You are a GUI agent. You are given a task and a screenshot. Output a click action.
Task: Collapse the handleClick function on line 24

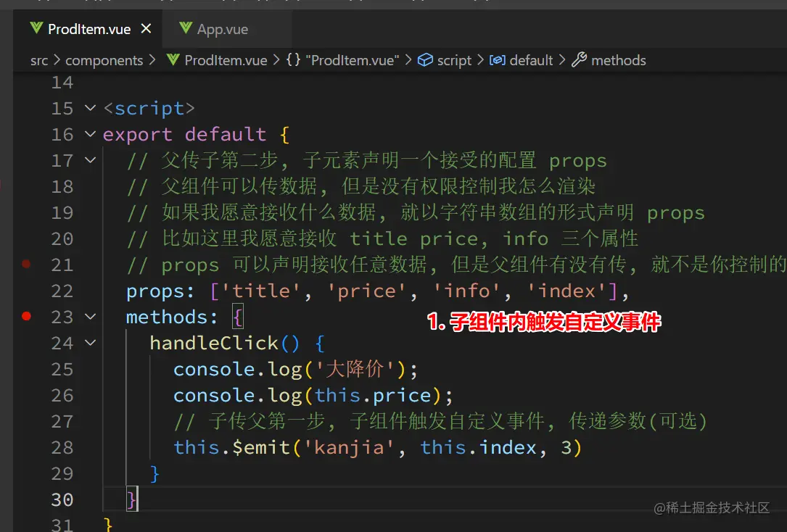pyautogui.click(x=88, y=343)
